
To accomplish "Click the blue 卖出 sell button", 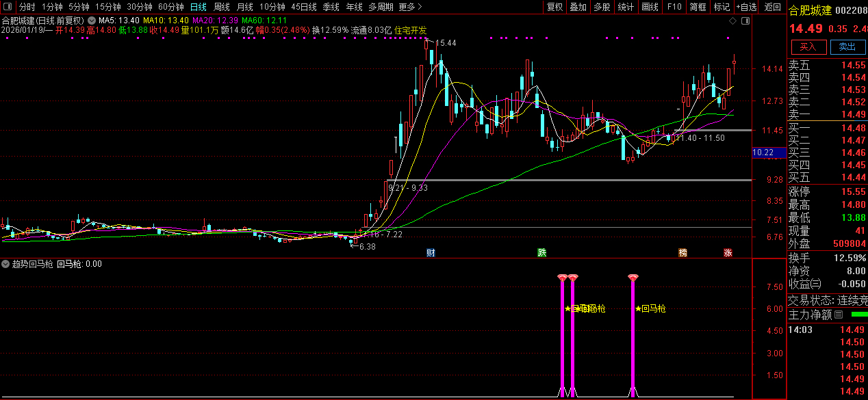I will (x=847, y=46).
